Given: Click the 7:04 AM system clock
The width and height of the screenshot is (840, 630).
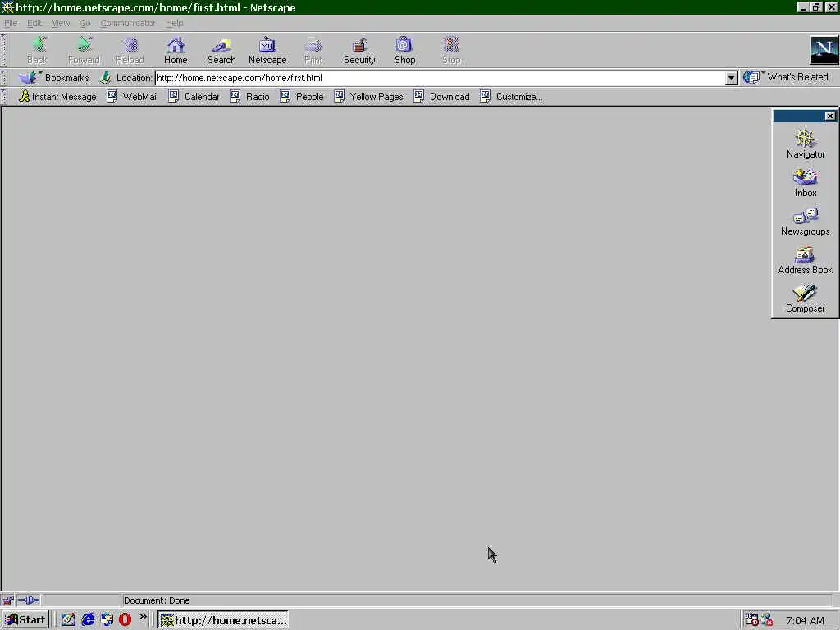Looking at the screenshot, I should pyautogui.click(x=805, y=620).
